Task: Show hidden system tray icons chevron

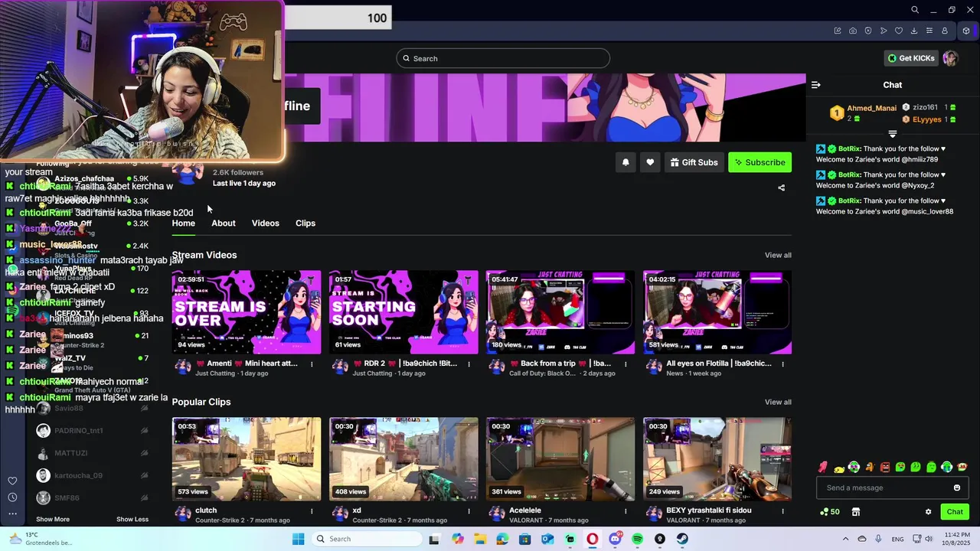Action: click(x=845, y=539)
